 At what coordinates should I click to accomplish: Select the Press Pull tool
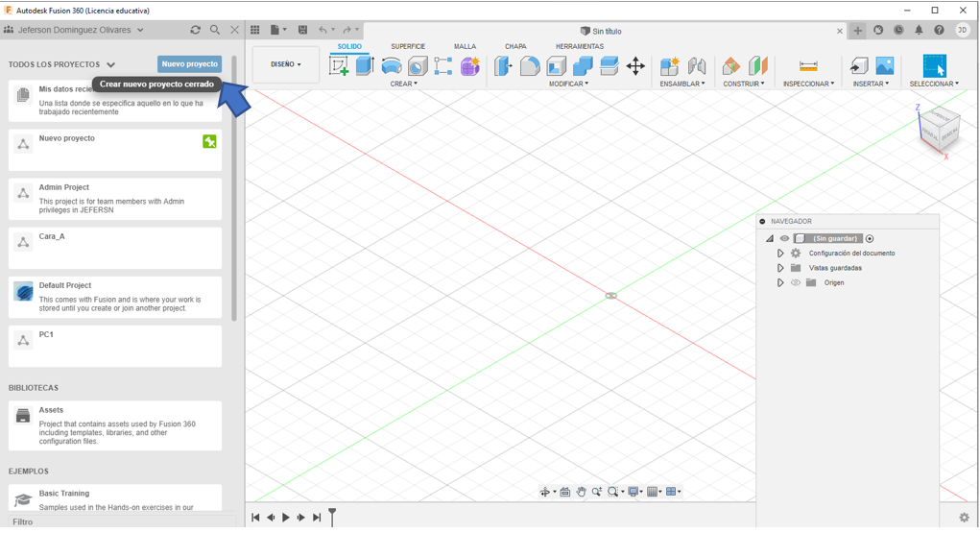click(503, 65)
